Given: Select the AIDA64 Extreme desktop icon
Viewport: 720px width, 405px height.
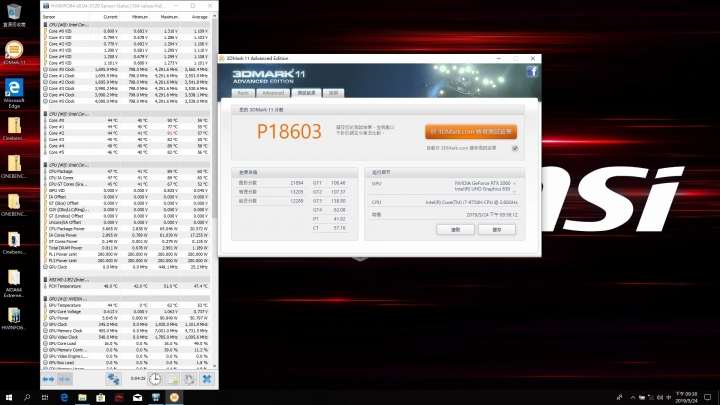Looking at the screenshot, I should [14, 283].
